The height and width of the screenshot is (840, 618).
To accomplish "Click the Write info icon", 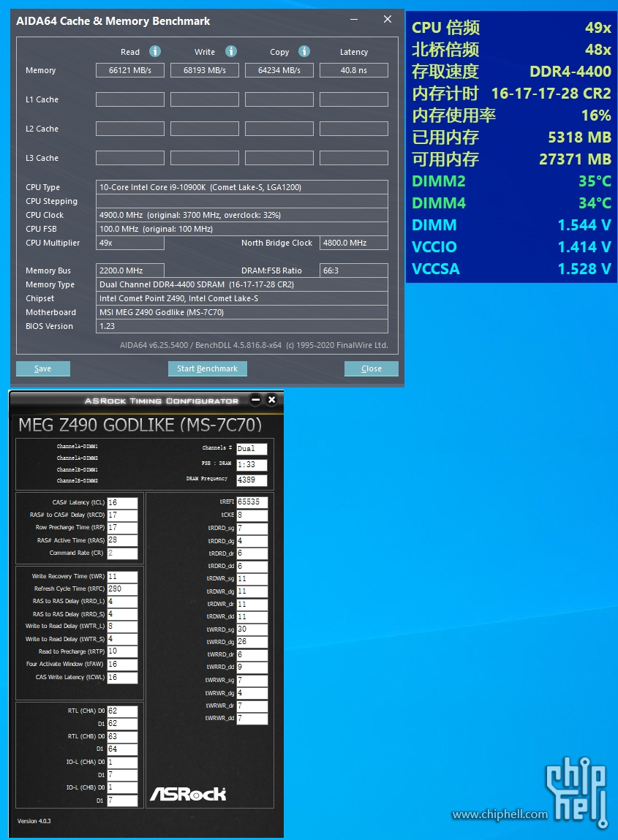I will pos(231,51).
